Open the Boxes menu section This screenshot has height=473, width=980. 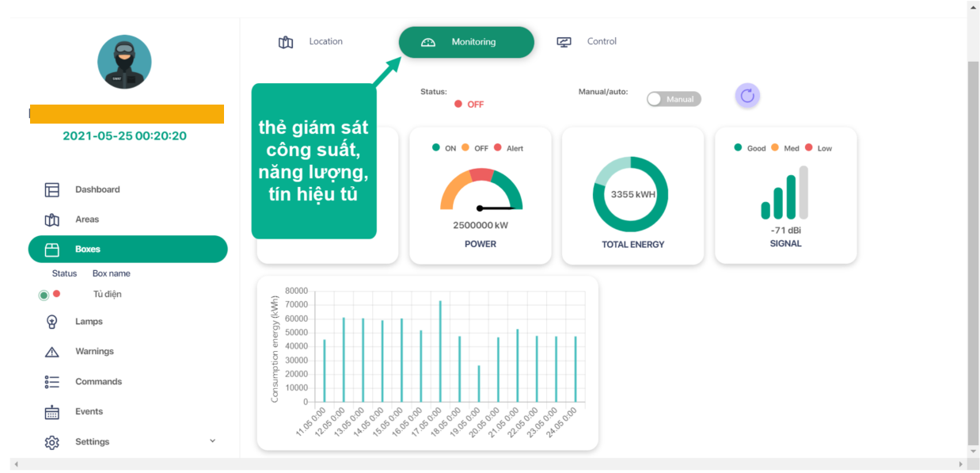[127, 249]
